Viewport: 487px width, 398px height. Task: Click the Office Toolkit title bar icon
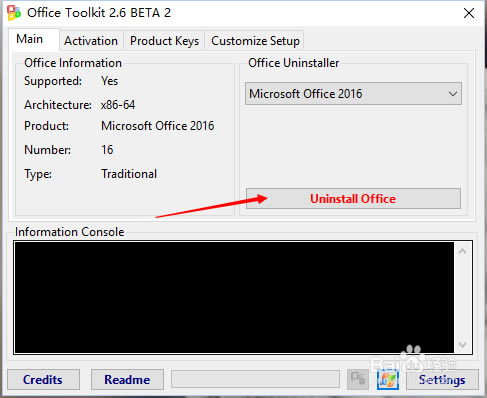click(14, 13)
